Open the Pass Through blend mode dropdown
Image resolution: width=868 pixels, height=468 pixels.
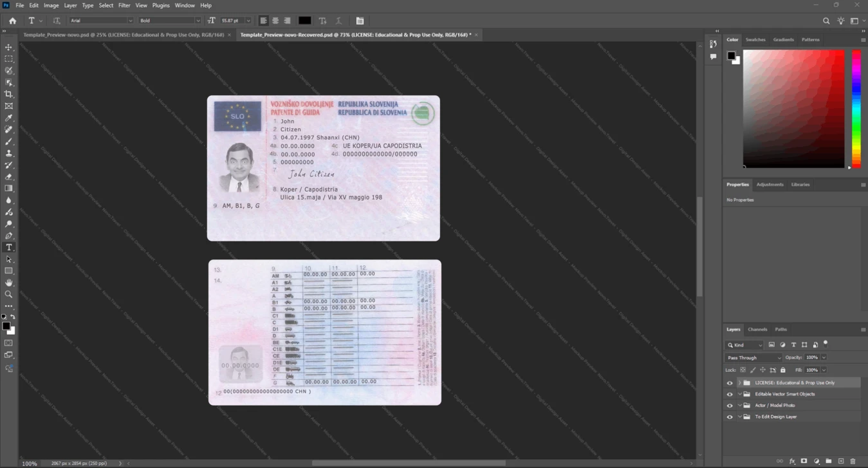pyautogui.click(x=753, y=357)
